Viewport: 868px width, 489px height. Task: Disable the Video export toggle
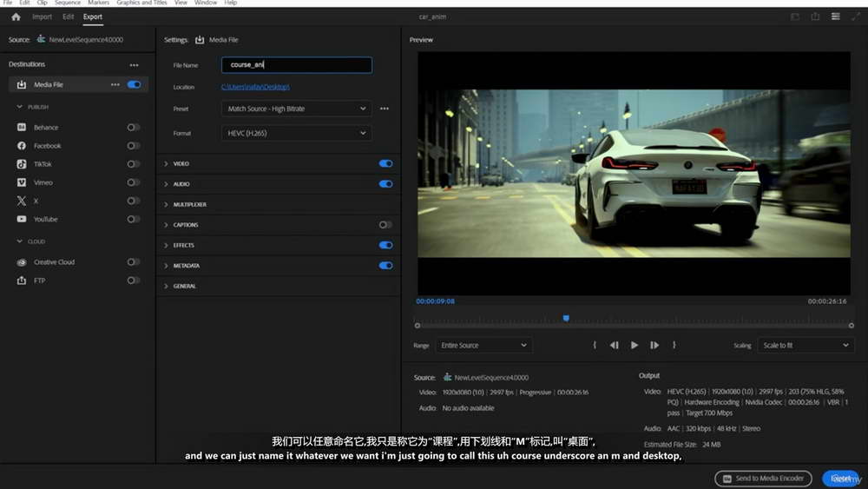coord(386,163)
